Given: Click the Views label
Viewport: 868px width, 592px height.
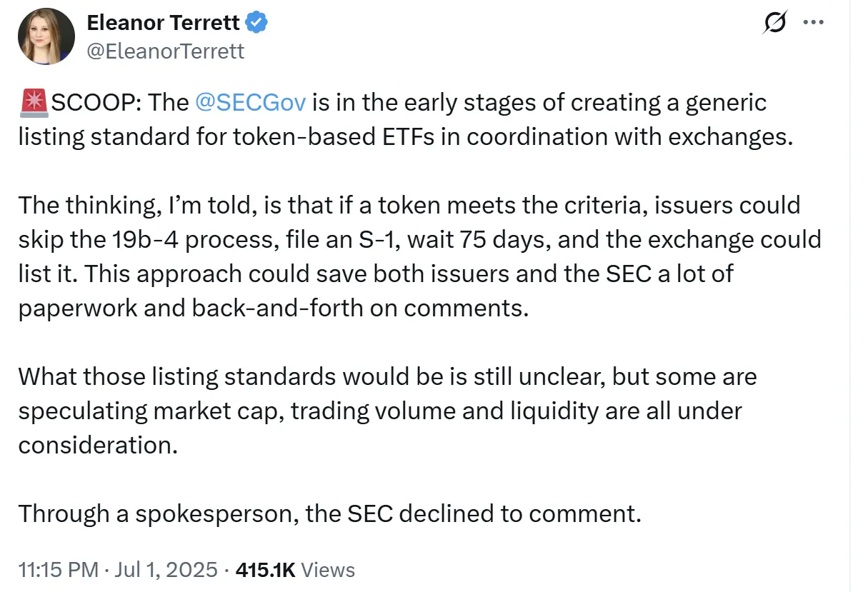Looking at the screenshot, I should pos(328,569).
